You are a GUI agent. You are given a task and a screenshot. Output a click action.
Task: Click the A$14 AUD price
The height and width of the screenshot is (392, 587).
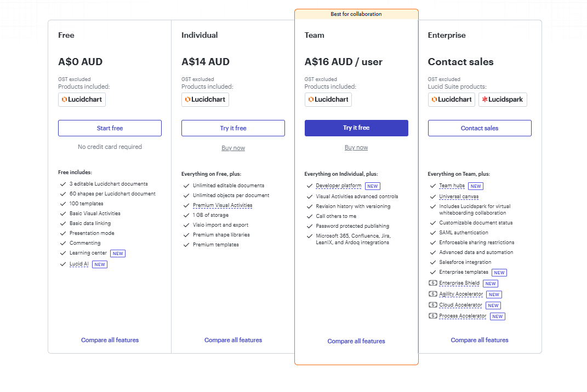coord(206,62)
